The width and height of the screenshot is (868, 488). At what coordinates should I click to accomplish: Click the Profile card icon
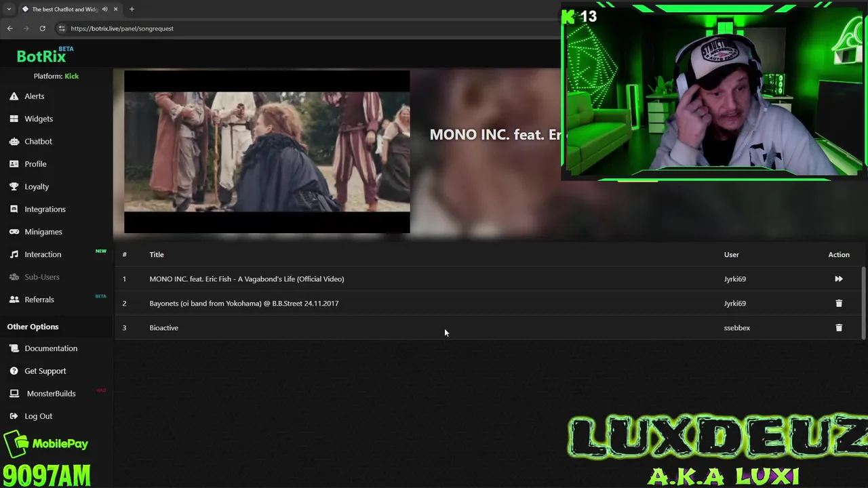coord(14,164)
